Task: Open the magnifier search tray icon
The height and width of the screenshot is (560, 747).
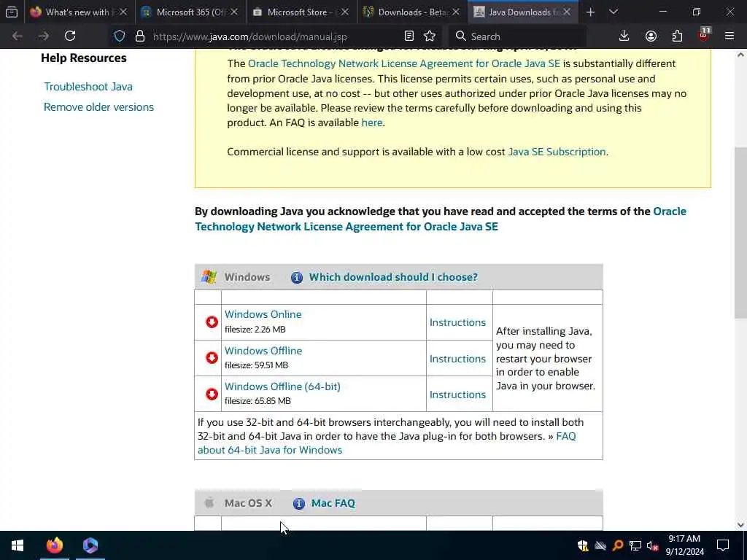Action: 617,545
